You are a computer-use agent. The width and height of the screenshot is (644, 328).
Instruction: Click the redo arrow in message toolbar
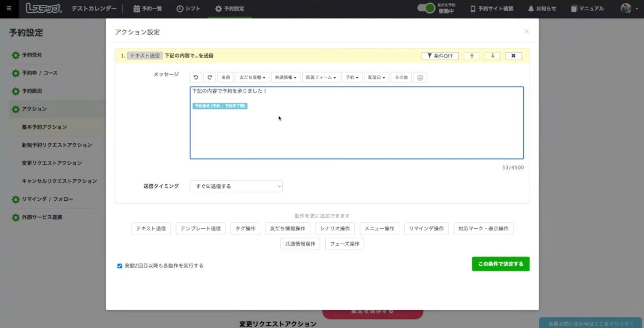210,78
